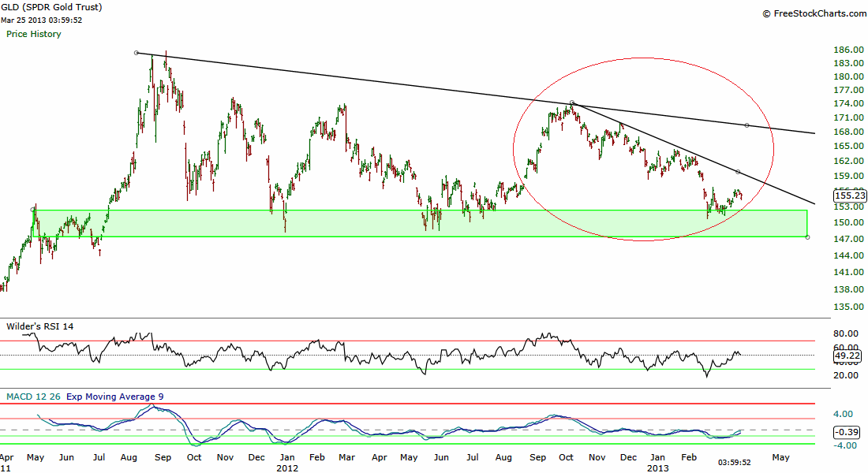Click the 141.00 price axis label
868x473 pixels.
pos(848,272)
